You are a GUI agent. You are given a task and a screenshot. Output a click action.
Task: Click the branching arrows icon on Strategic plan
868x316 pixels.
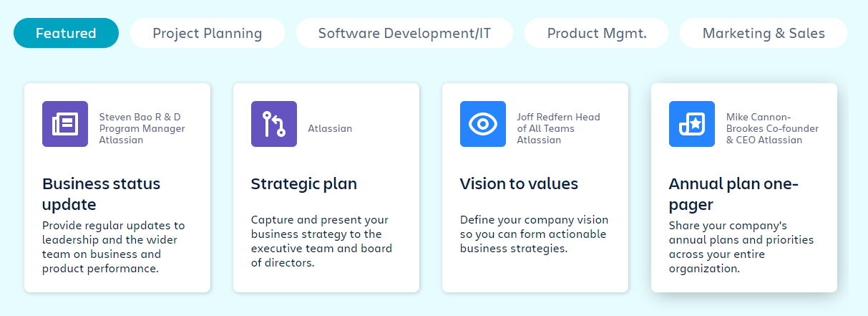274,124
